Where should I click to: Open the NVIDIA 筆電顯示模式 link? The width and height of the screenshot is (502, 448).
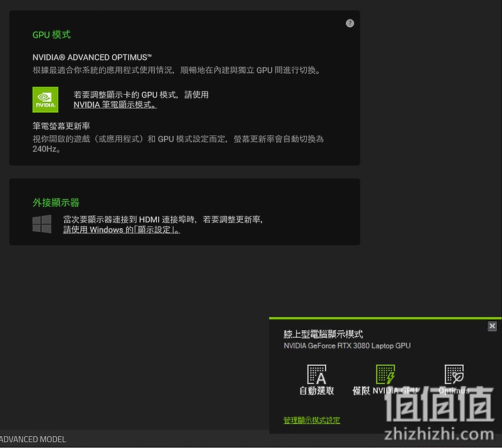click(x=115, y=105)
